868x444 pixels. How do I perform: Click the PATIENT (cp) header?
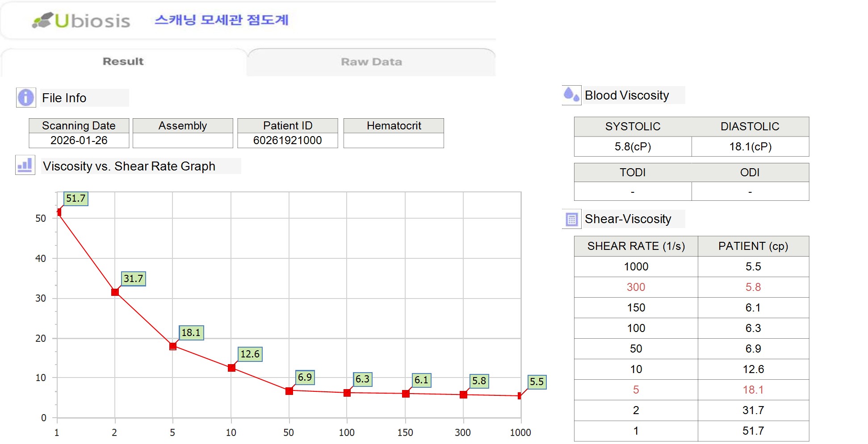[753, 246]
